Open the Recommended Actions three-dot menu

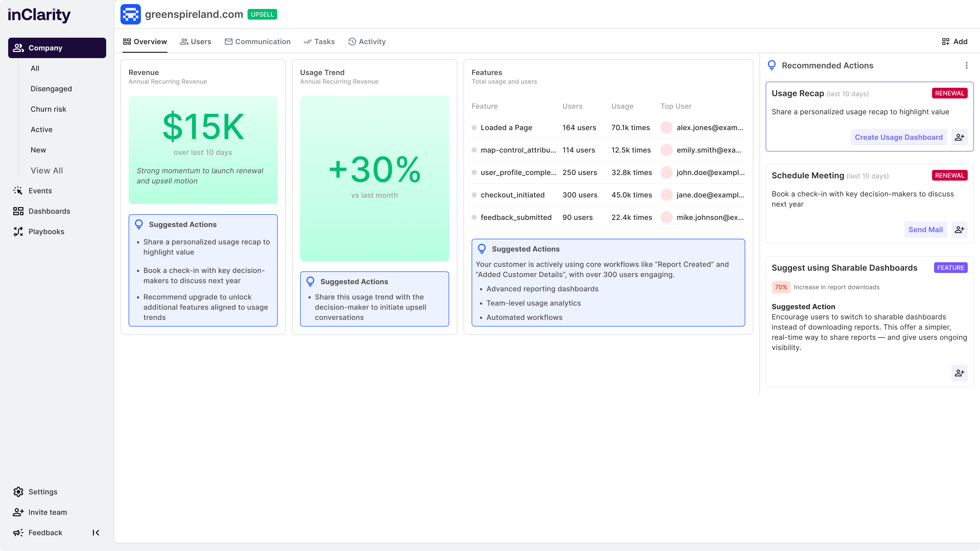pos(966,65)
